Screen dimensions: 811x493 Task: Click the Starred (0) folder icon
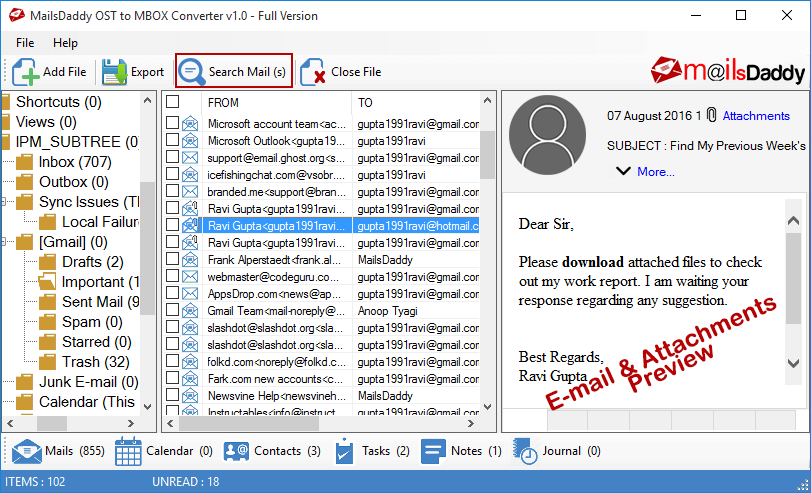point(47,342)
